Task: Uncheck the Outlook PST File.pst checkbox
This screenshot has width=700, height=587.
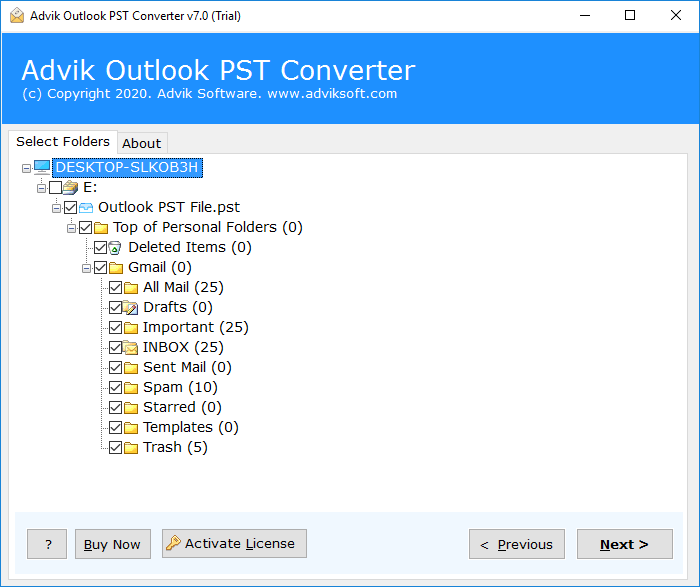Action: coord(71,208)
